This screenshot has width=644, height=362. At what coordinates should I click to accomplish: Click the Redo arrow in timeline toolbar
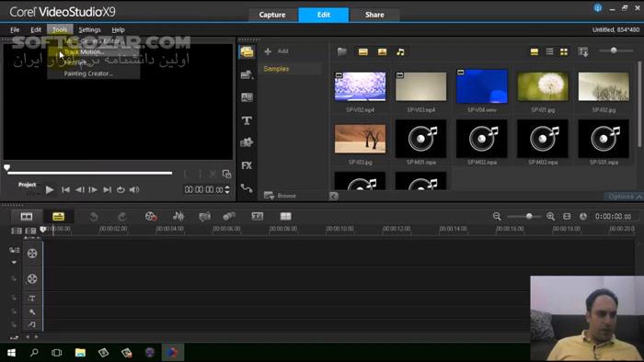coord(122,217)
